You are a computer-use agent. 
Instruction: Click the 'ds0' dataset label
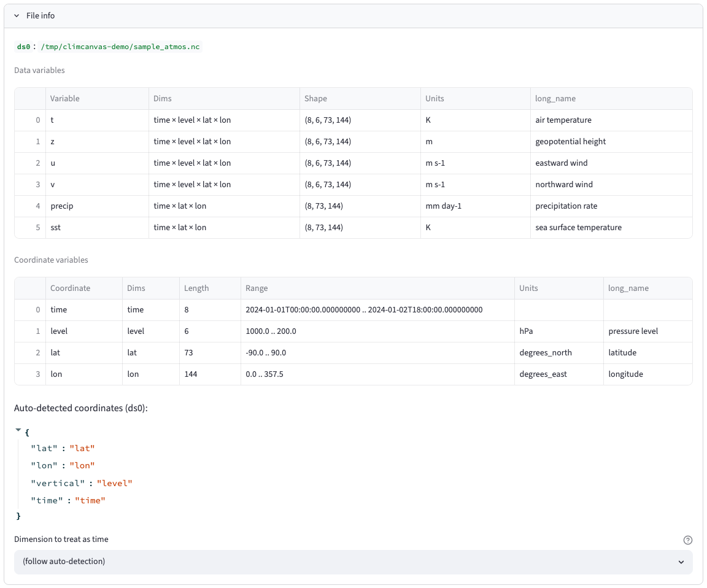pos(23,47)
